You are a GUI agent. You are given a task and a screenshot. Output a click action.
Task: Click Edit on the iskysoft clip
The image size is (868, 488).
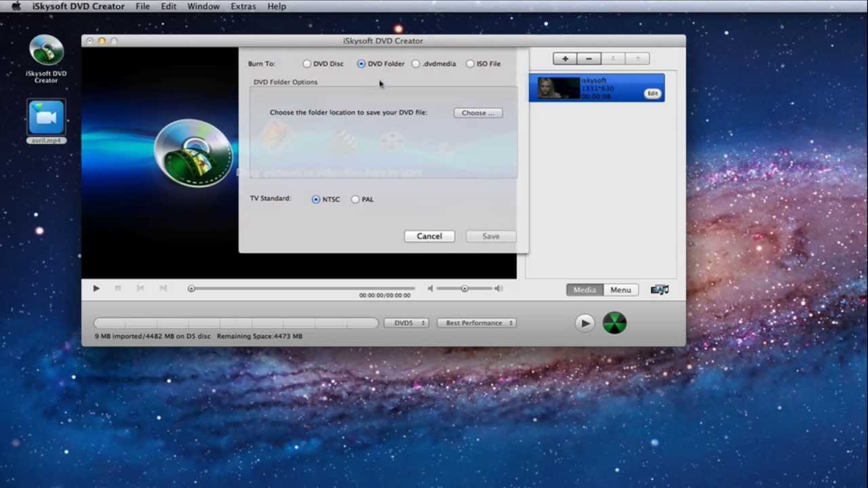652,94
